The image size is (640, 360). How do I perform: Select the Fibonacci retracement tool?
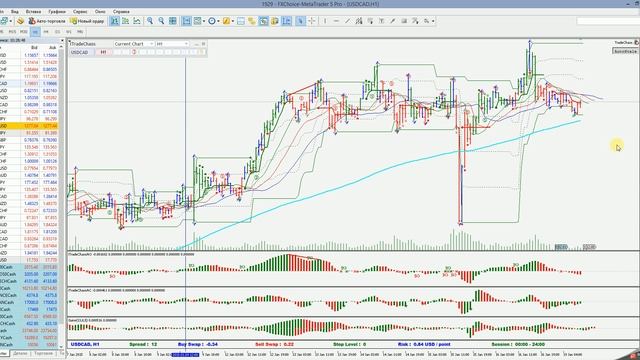[370, 21]
